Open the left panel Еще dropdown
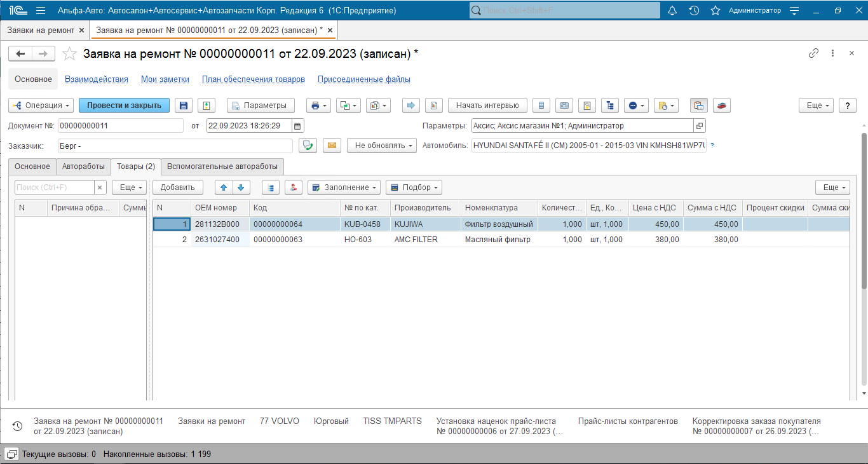 click(129, 188)
